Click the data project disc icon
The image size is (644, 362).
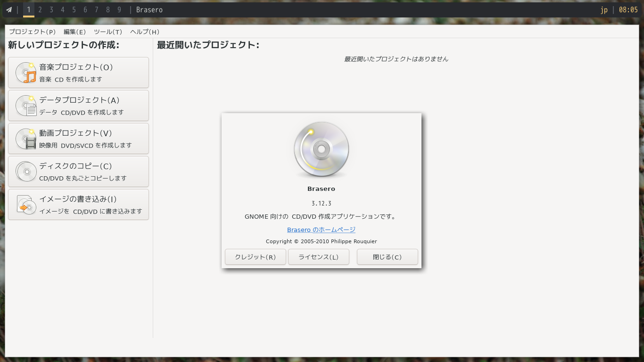pos(26,106)
